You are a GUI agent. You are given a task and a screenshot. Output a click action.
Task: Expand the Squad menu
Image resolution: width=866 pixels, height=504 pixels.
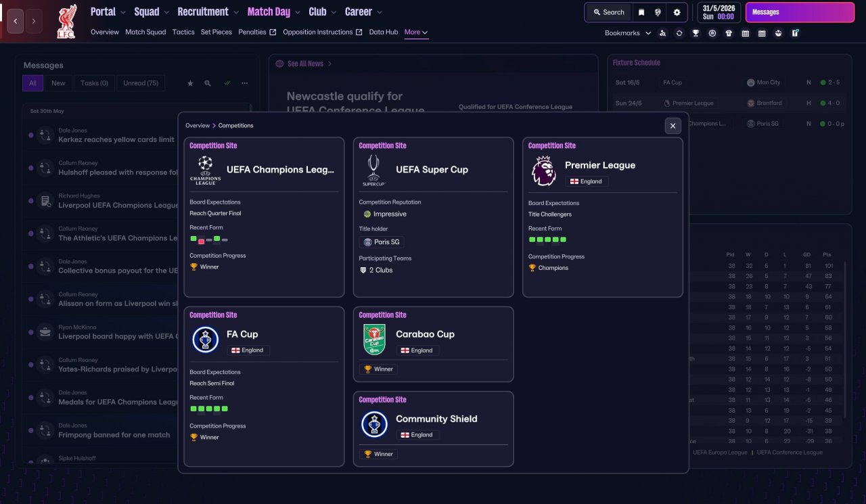click(x=152, y=12)
